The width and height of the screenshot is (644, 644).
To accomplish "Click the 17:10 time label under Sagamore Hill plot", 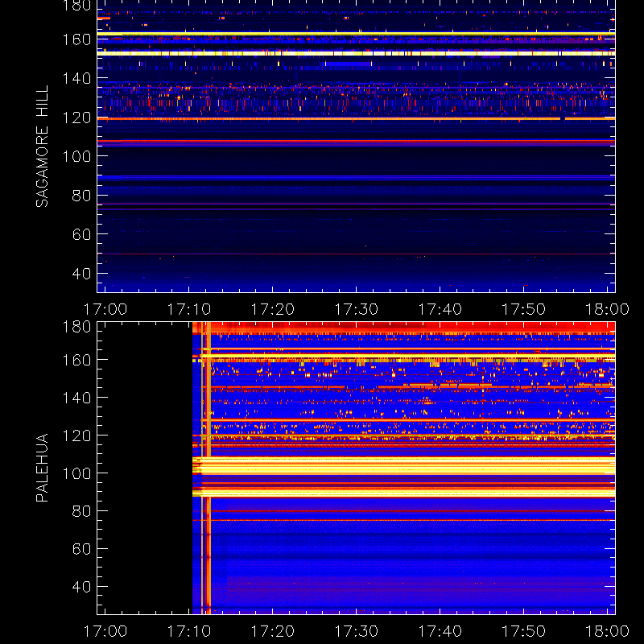I will click(x=189, y=309).
